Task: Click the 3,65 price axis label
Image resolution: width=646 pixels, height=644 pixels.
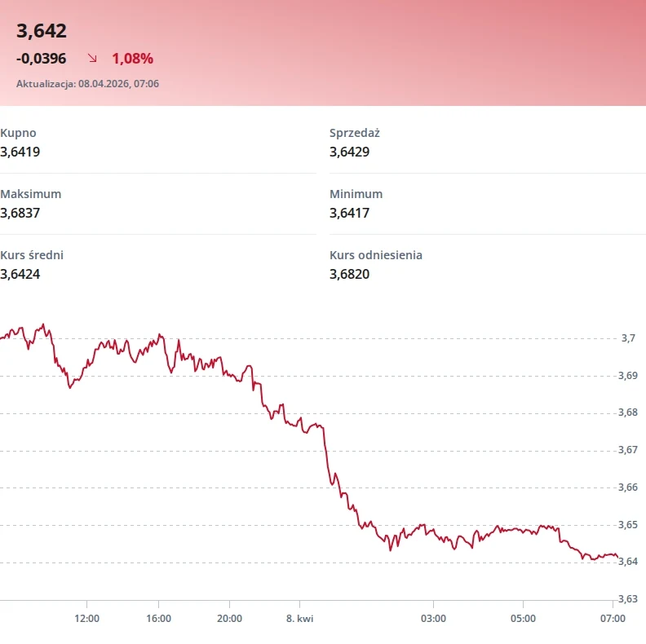Action: click(x=630, y=524)
